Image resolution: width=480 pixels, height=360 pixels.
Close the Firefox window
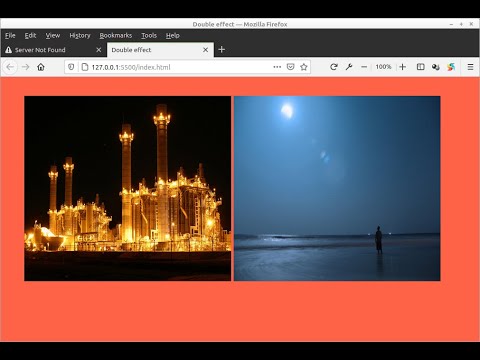pyautogui.click(x=471, y=24)
